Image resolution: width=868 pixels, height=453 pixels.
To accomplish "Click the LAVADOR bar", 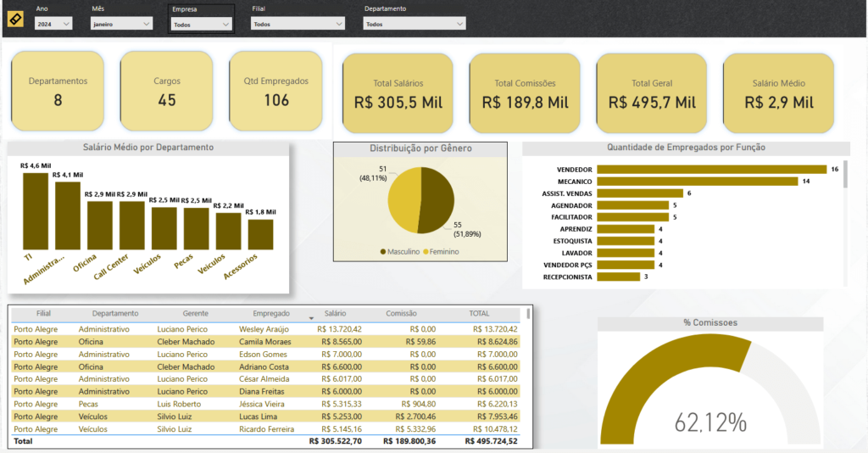I will (x=626, y=253).
